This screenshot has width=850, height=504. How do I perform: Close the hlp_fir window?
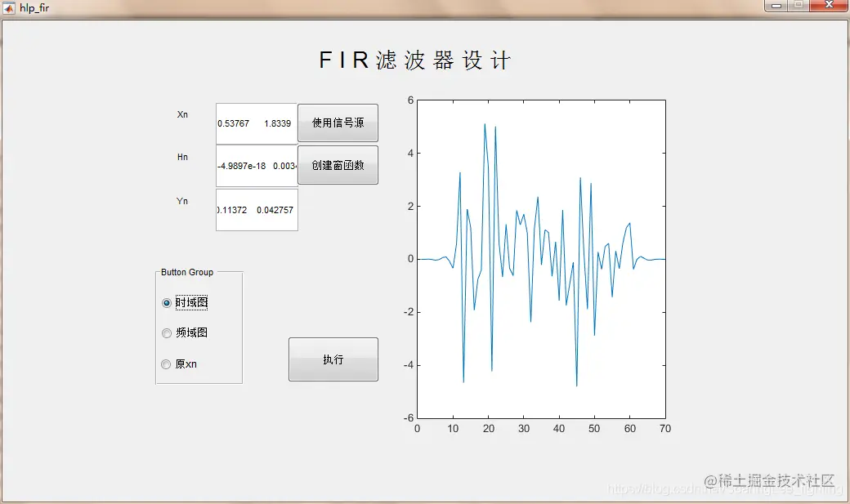[829, 6]
